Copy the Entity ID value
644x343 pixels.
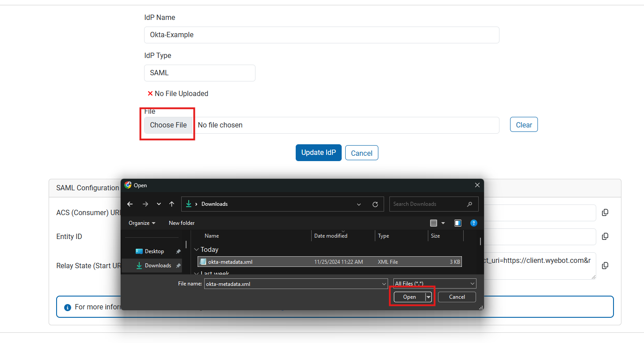(x=605, y=236)
